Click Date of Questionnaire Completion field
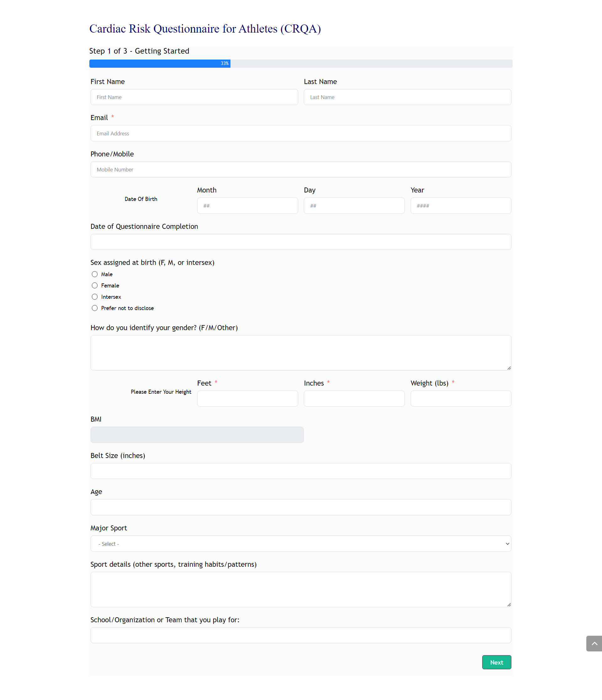Screen dimensions: 602x700 pos(301,242)
